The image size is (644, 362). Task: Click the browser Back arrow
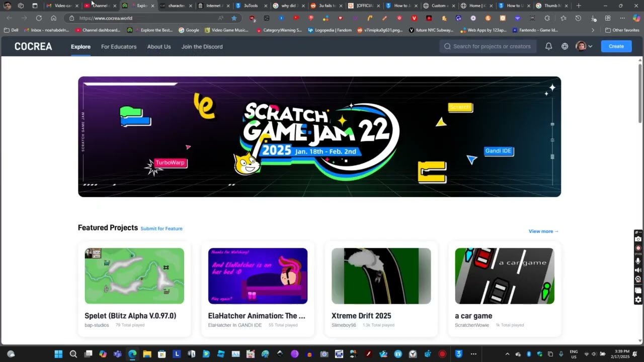(x=9, y=18)
